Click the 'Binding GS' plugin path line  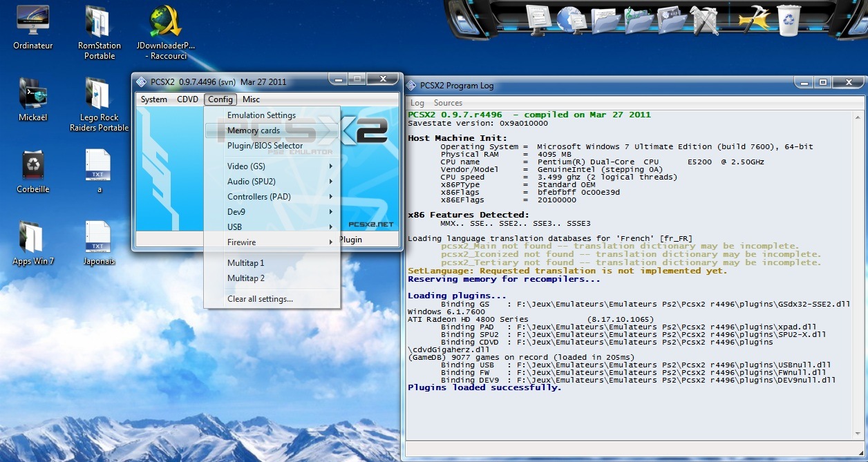click(645, 304)
